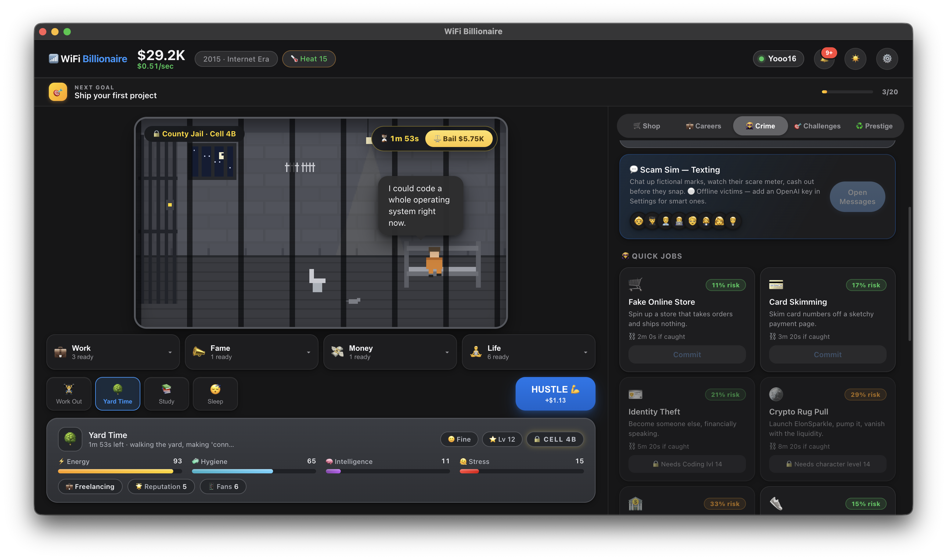
Task: Click the Money cash icon
Action: click(x=337, y=352)
